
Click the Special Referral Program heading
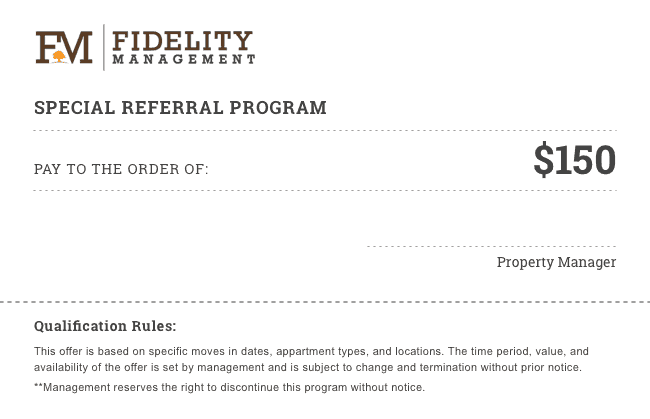[180, 108]
